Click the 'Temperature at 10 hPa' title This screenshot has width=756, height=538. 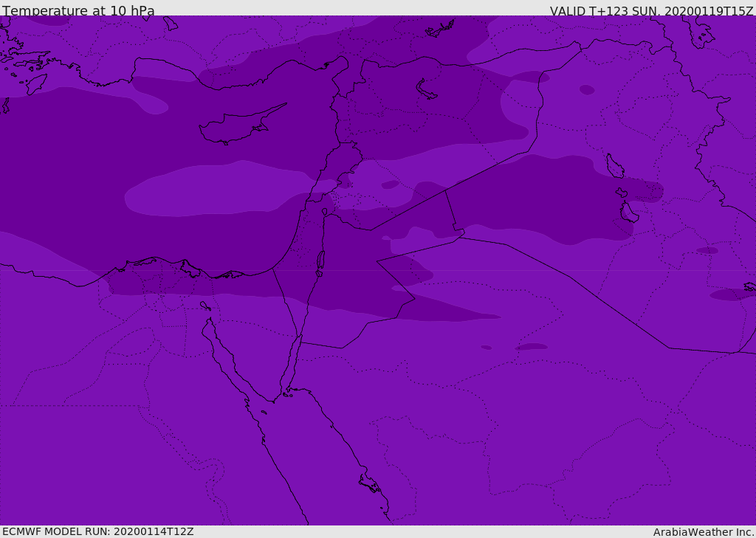(78, 10)
